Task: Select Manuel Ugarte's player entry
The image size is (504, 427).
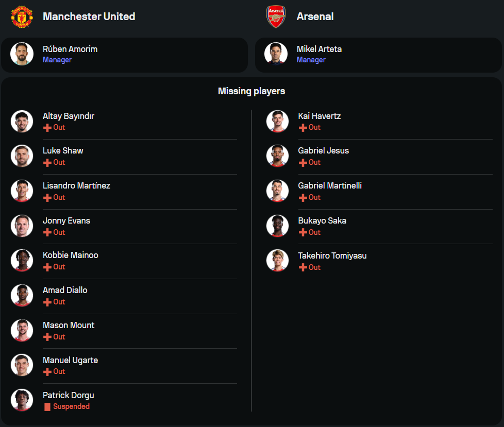Action: click(70, 361)
